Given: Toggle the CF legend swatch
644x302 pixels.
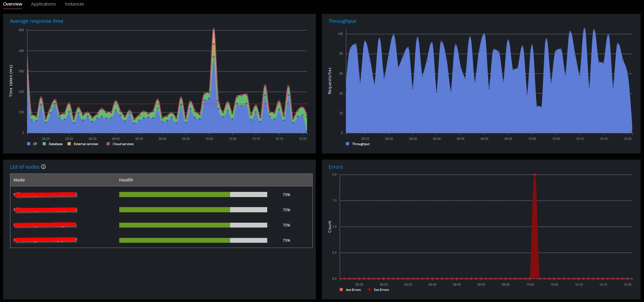Looking at the screenshot, I should (x=29, y=144).
